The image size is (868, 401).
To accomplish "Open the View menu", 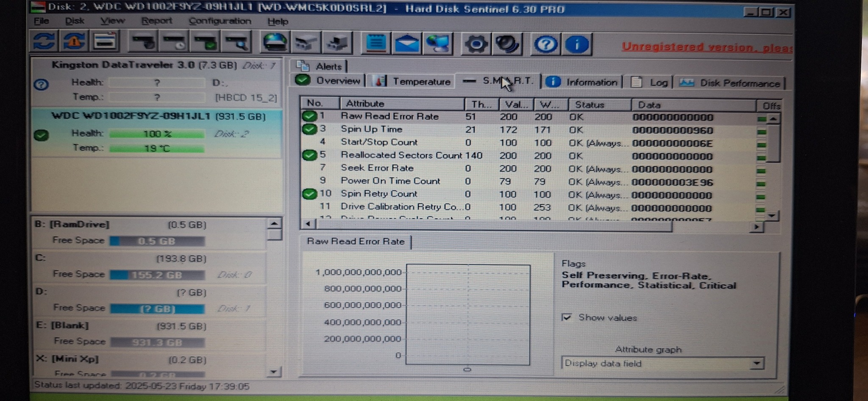I will click(112, 21).
